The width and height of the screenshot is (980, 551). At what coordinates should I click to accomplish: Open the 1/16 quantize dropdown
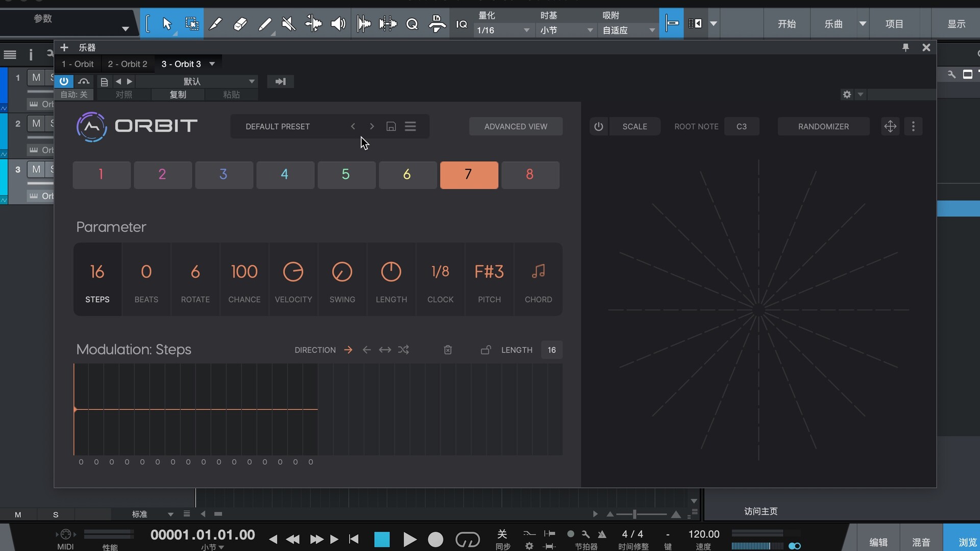(x=504, y=31)
